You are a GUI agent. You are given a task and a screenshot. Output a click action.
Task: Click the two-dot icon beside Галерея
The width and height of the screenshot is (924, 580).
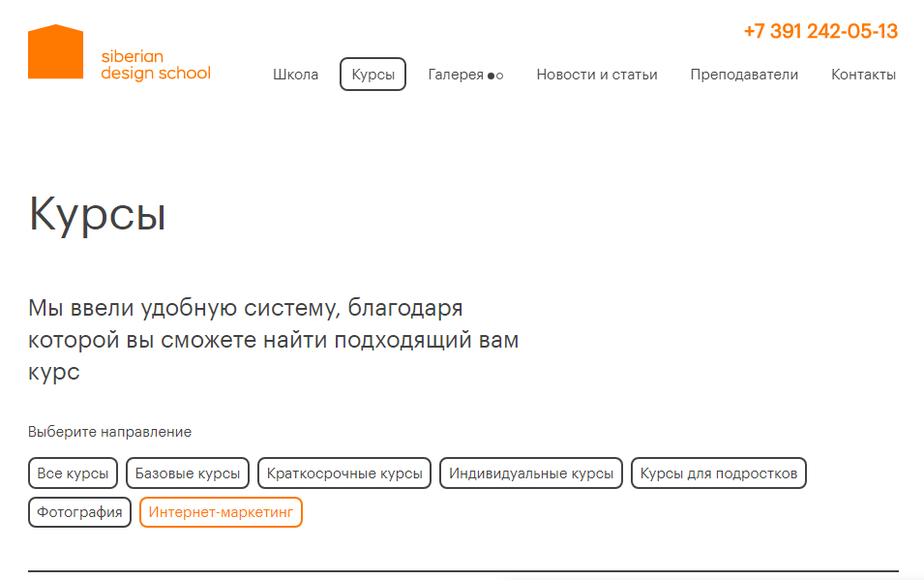pyautogui.click(x=495, y=76)
